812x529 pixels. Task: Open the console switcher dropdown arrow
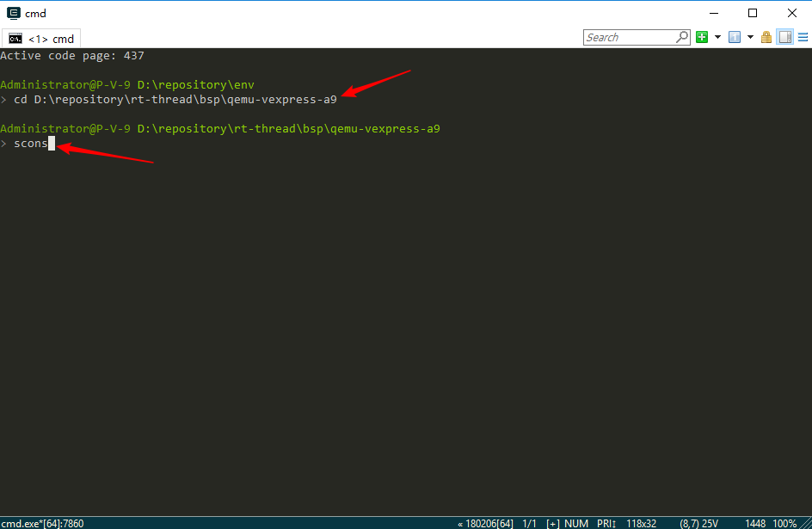[x=749, y=37]
